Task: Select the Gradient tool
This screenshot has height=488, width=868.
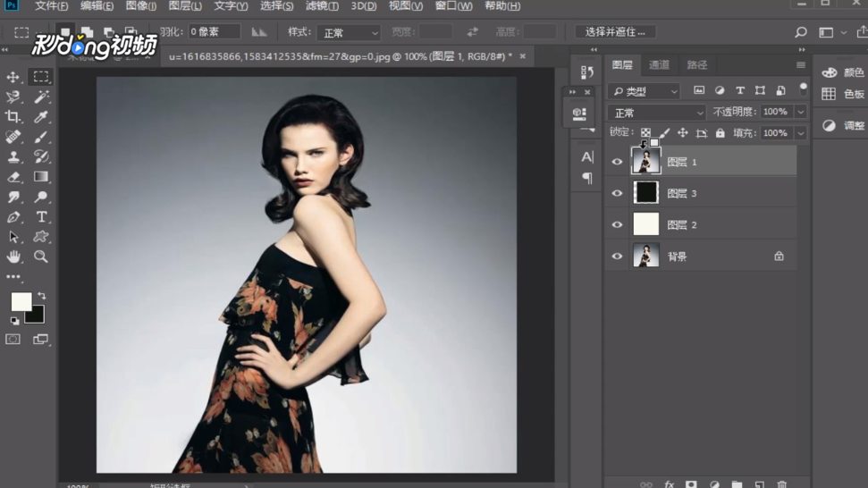Action: pyautogui.click(x=40, y=177)
